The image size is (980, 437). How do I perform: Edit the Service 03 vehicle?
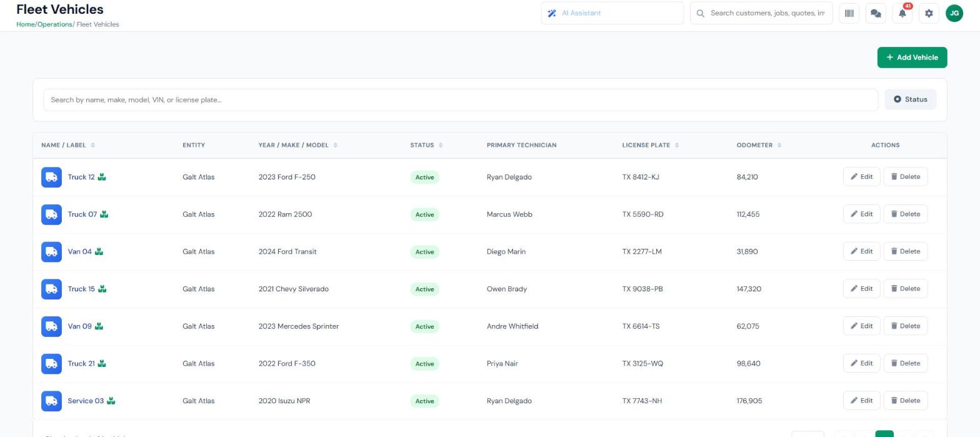pos(861,401)
